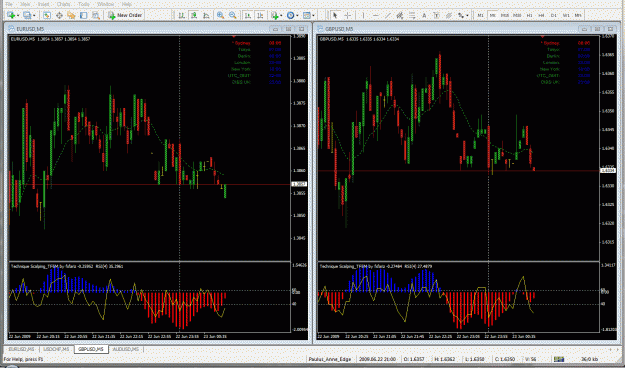
Task: Toggle the Data Window crosshair icon
Action: [x=59, y=15]
